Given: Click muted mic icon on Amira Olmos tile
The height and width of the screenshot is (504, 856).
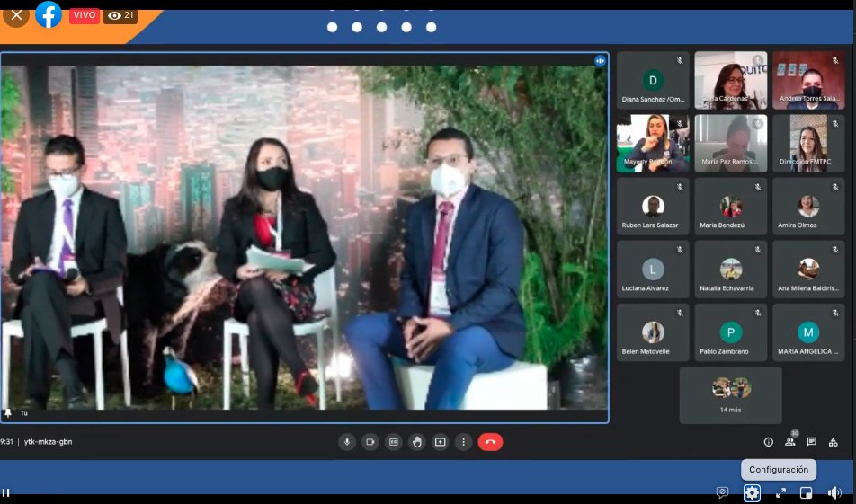Looking at the screenshot, I should click(835, 187).
